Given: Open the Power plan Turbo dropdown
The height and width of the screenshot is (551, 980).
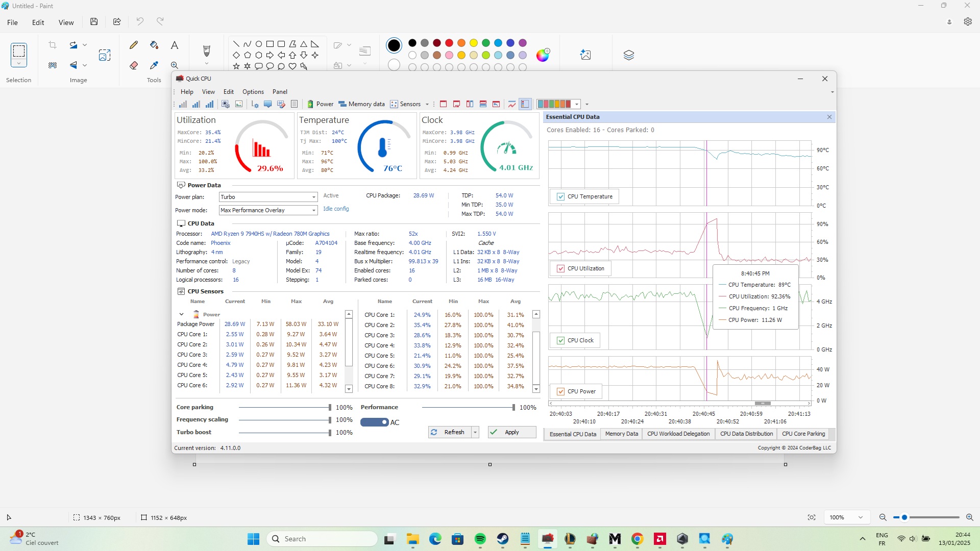Looking at the screenshot, I should pos(268,197).
